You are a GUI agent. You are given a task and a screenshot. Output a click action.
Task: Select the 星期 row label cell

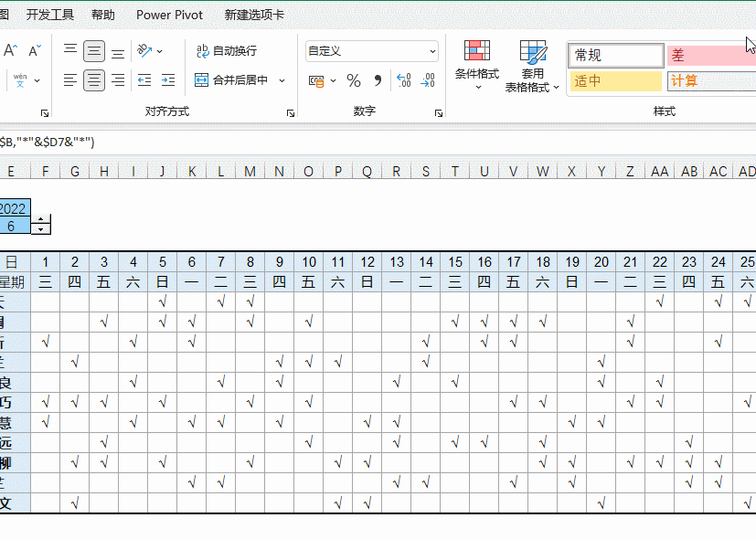click(15, 281)
